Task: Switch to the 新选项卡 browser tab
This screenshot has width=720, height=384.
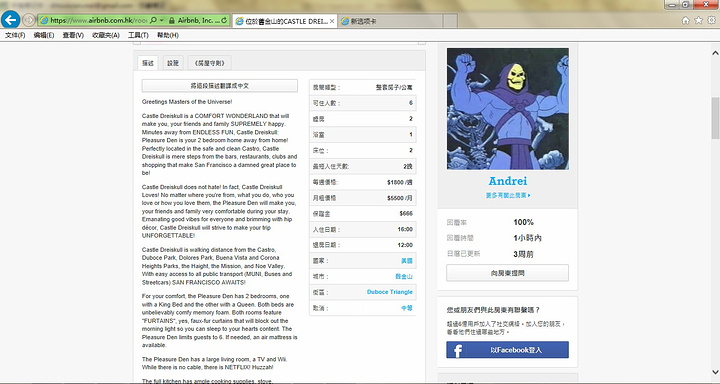Action: click(391, 21)
